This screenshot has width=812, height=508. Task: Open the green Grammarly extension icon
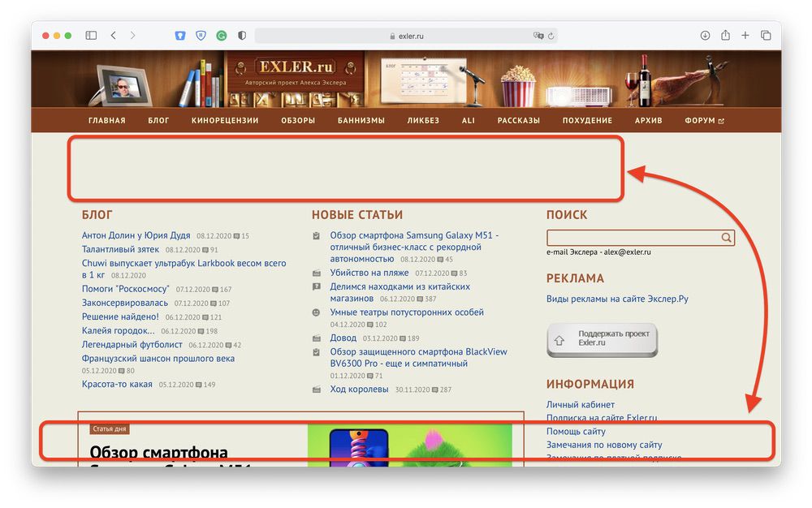click(222, 36)
